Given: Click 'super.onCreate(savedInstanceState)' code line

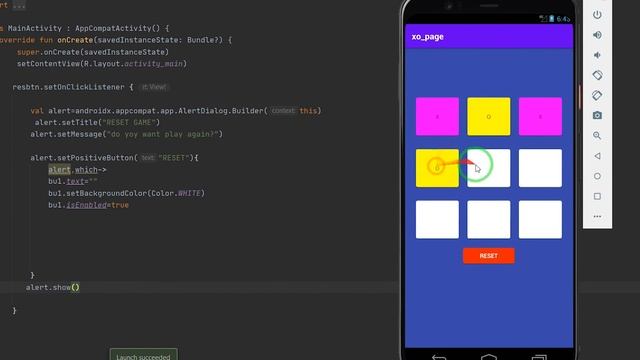Looking at the screenshot, I should point(93,52).
